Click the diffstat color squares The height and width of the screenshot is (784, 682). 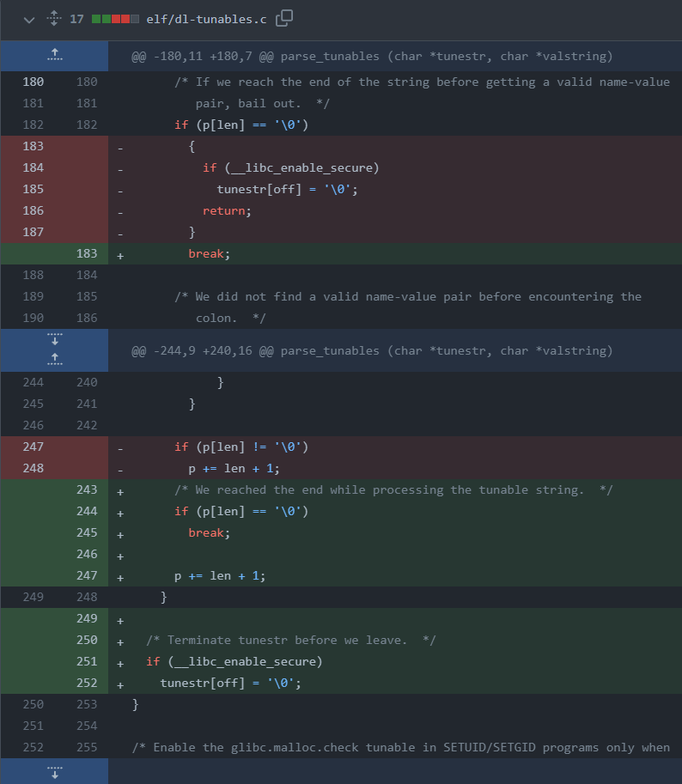point(115,18)
